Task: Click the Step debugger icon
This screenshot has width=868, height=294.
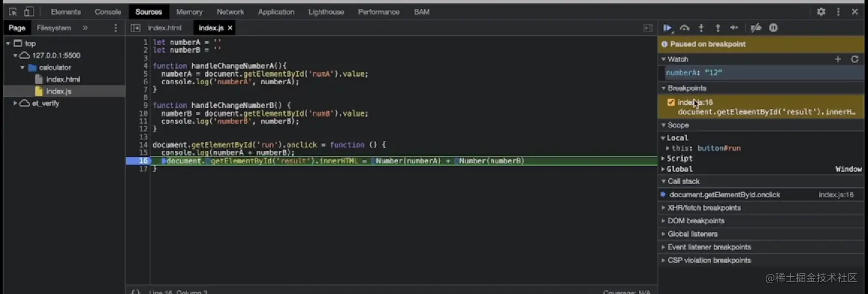Action: 734,28
